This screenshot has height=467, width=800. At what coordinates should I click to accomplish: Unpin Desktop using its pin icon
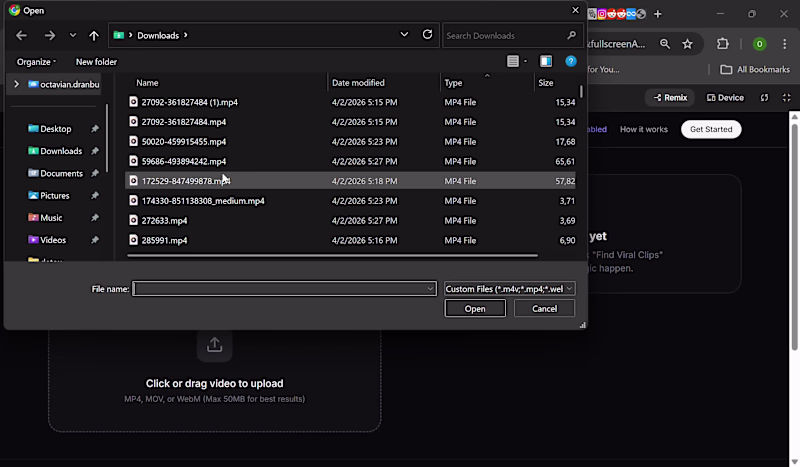coord(95,129)
